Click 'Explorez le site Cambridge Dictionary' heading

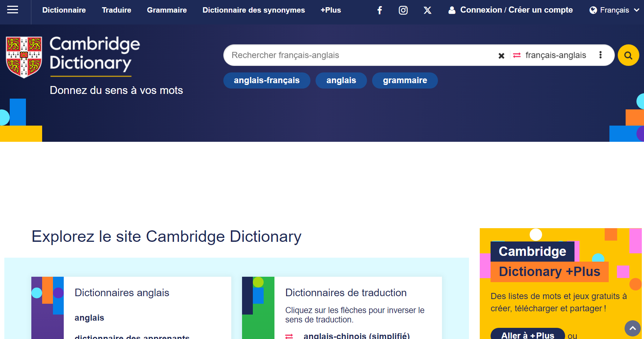(x=166, y=236)
